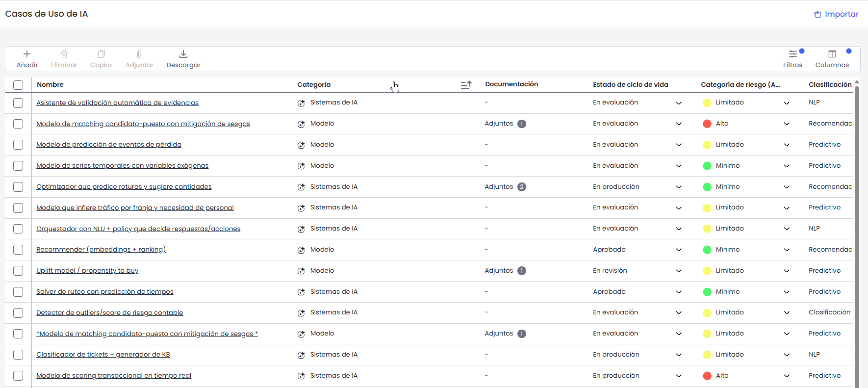Open risk category dropdown showing Alto, second row
Viewport: 868px width, 388px height.
(x=787, y=124)
